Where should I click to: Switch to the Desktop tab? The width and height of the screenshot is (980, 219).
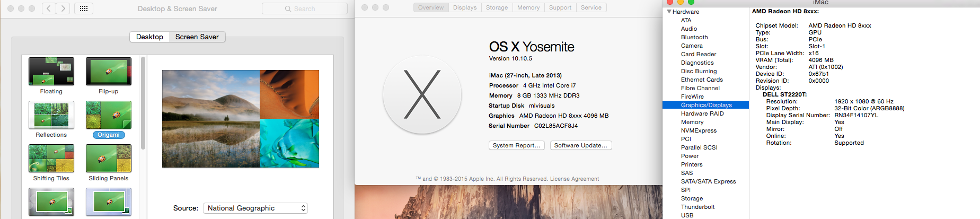(x=149, y=37)
